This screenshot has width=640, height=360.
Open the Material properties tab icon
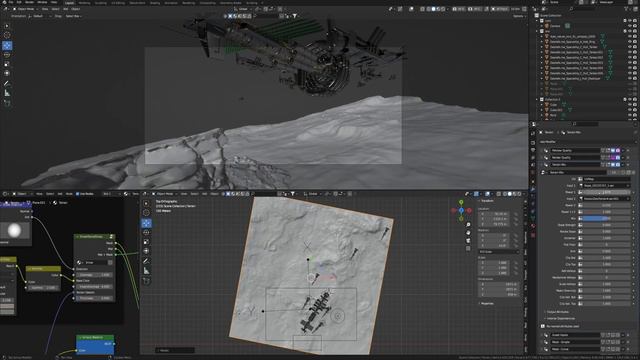pos(533,226)
